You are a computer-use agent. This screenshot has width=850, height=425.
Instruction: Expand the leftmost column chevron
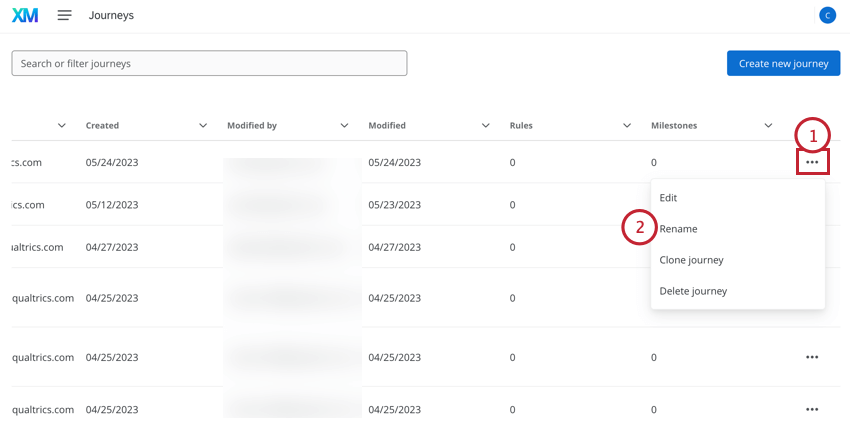point(62,125)
